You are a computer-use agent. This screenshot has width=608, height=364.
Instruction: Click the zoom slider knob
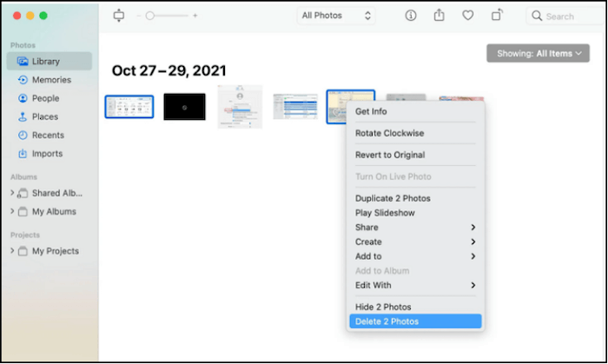coord(150,16)
